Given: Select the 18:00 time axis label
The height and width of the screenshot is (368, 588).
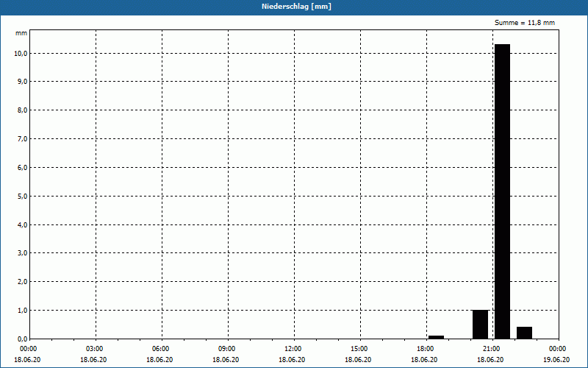Looking at the screenshot, I should [426, 349].
